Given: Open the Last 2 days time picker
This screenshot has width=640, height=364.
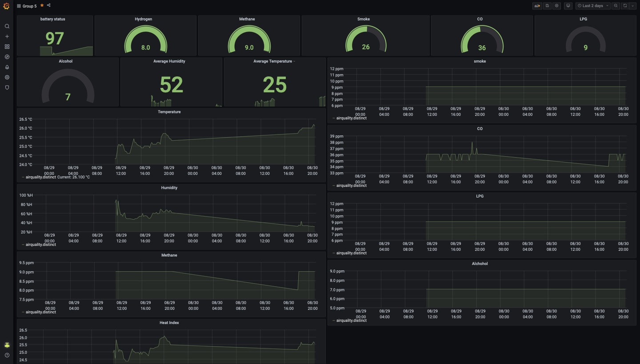Looking at the screenshot, I should 592,6.
